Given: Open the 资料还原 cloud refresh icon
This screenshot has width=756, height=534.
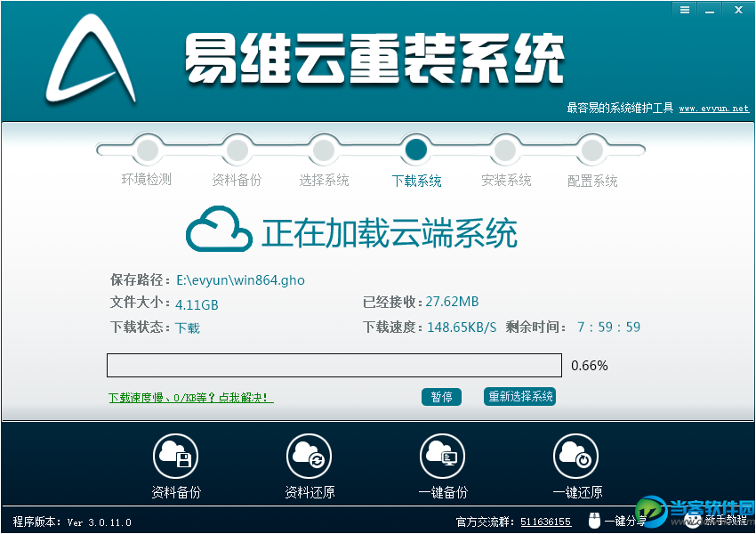Looking at the screenshot, I should (309, 456).
